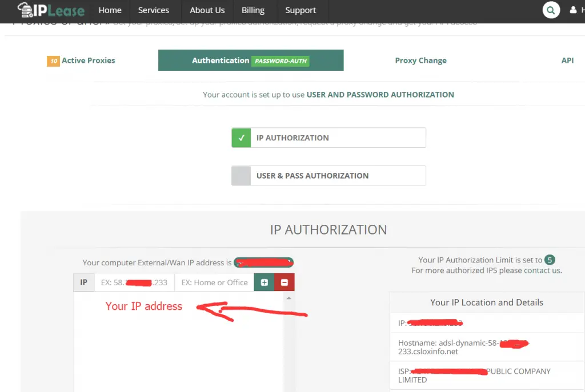Open the Support menu
The width and height of the screenshot is (585, 392).
300,10
